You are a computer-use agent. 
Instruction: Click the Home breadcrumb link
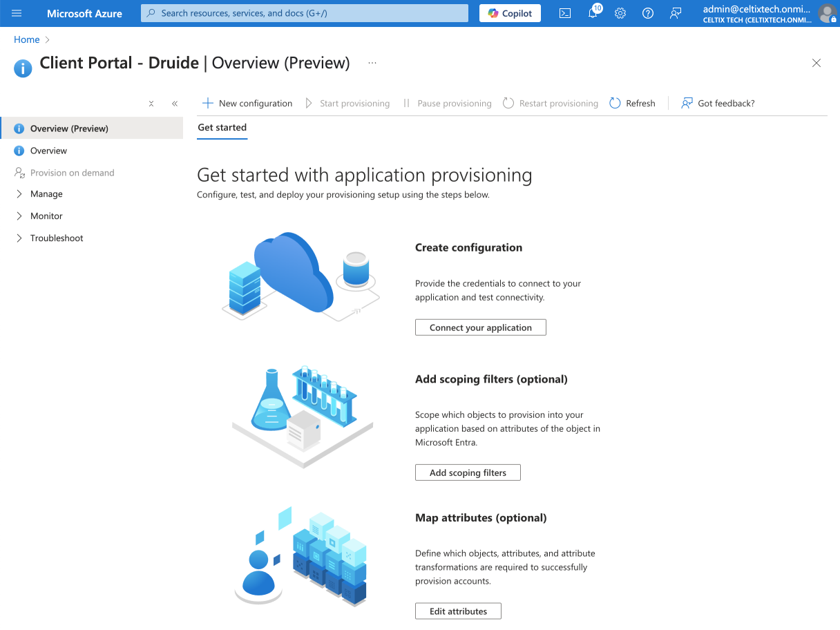pos(27,40)
